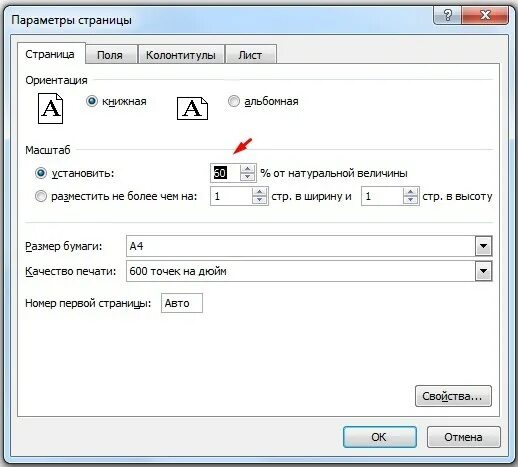Click the Размер бумаги label
The width and height of the screenshot is (518, 467).
tap(64, 246)
